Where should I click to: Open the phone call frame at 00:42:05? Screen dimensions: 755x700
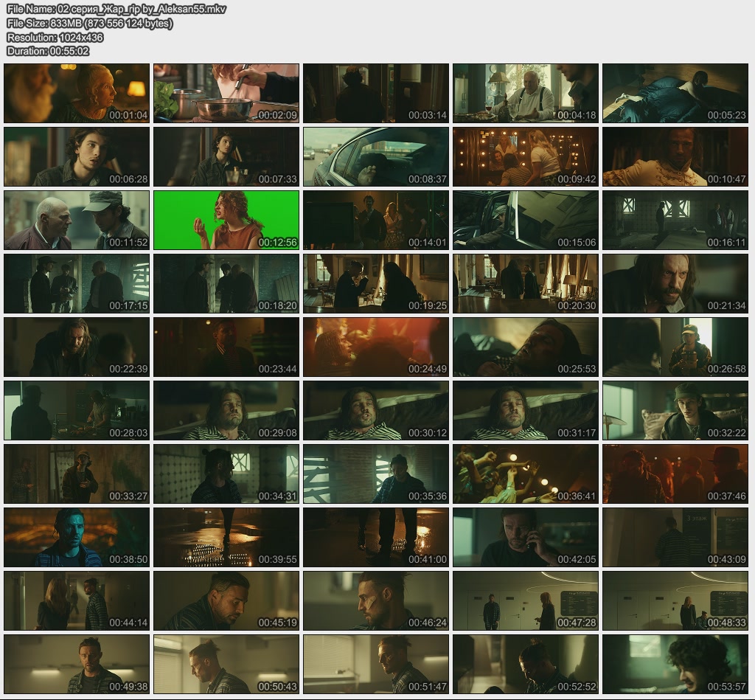tap(526, 537)
